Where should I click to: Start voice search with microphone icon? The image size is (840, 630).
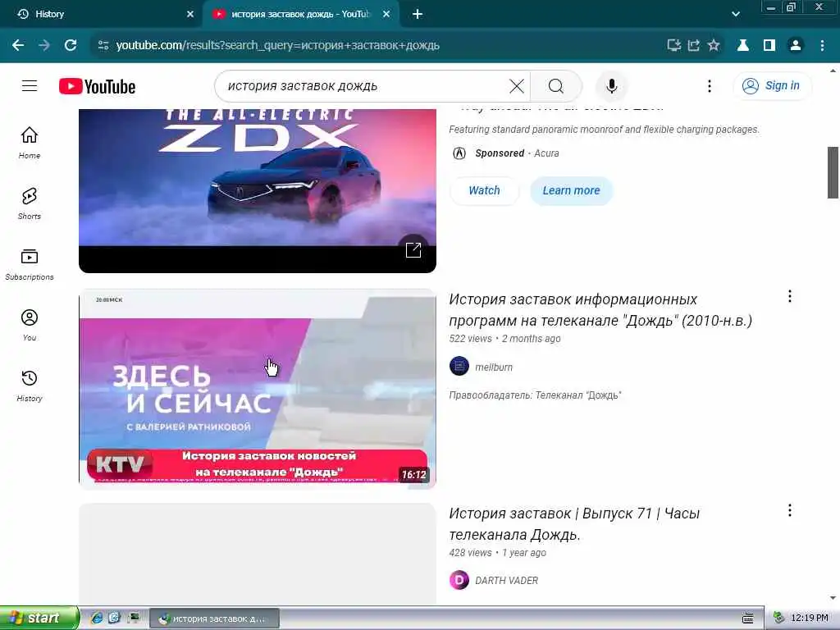[x=611, y=86]
